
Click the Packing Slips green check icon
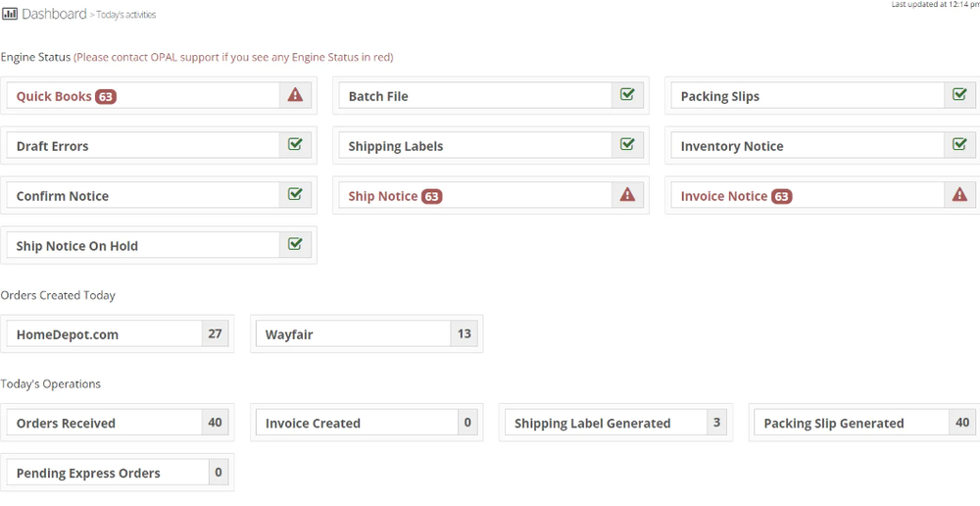pyautogui.click(x=959, y=94)
